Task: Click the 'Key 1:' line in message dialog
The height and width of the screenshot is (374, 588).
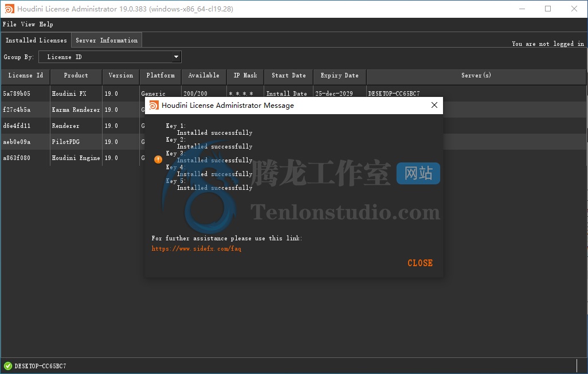Action: pos(176,126)
